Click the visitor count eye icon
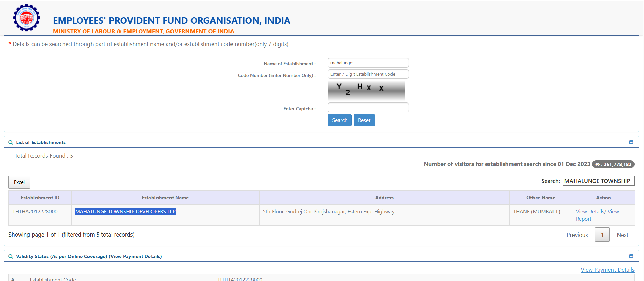The image size is (644, 281). pos(597,164)
